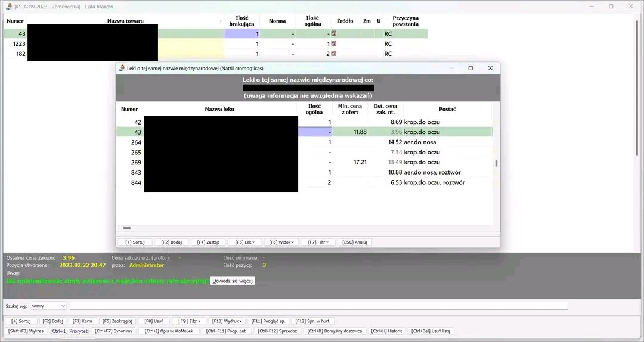Click the main window vertical scrollbar

click(637, 88)
